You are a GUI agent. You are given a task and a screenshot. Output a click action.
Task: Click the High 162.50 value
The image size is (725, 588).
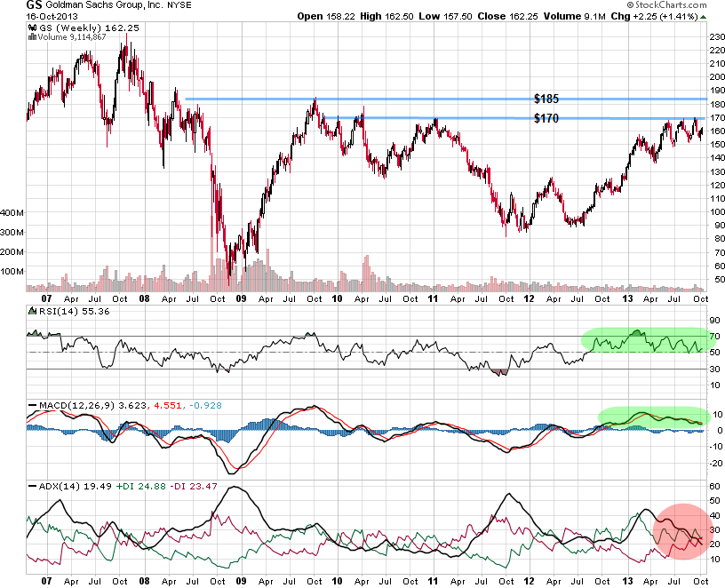click(x=386, y=16)
